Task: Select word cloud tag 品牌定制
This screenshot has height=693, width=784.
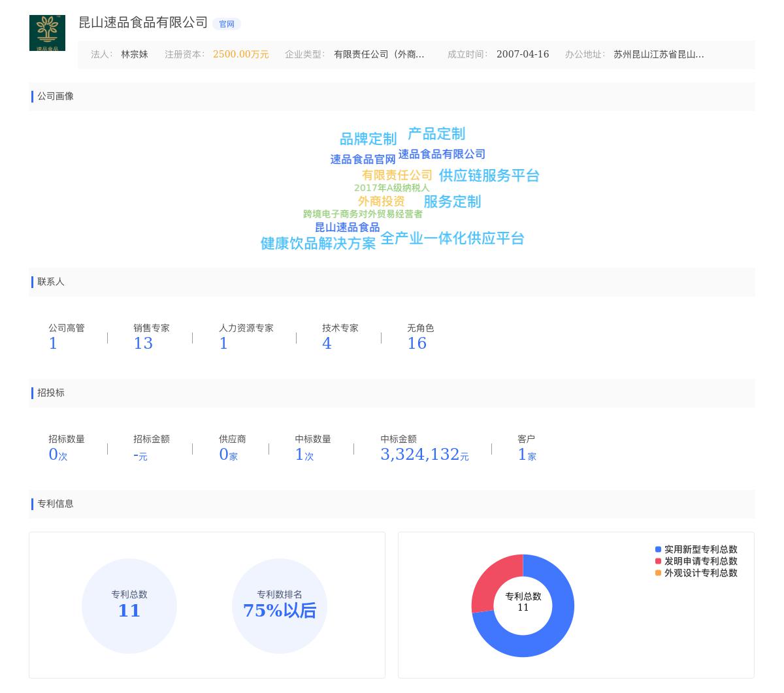Action: pyautogui.click(x=368, y=138)
